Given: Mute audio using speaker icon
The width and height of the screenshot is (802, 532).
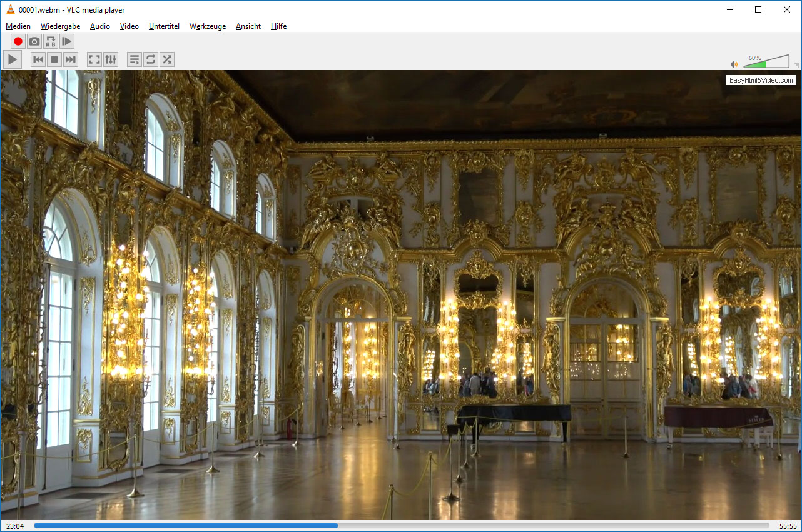Looking at the screenshot, I should pyautogui.click(x=734, y=64).
